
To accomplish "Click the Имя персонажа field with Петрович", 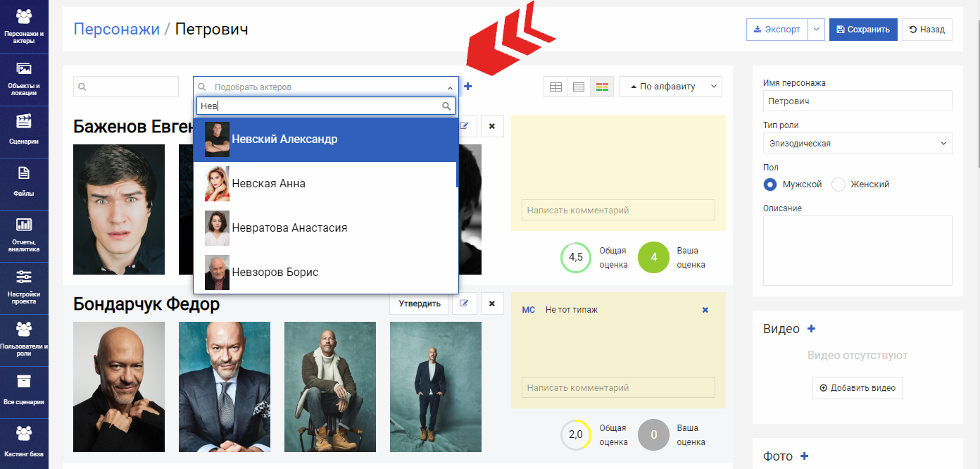I will tap(857, 101).
